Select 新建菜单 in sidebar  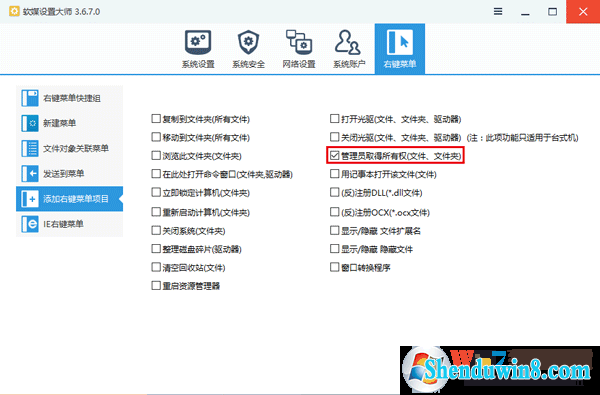click(69, 123)
